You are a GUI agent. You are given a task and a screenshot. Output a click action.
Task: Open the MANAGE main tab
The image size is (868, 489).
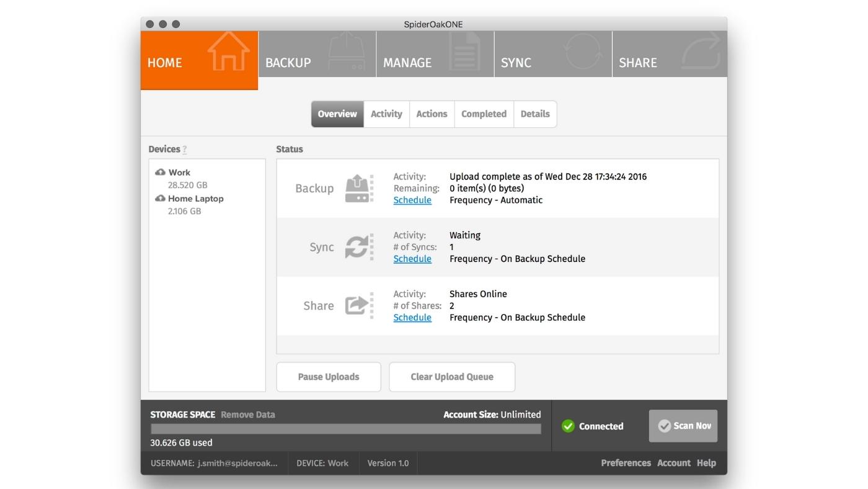(435, 54)
